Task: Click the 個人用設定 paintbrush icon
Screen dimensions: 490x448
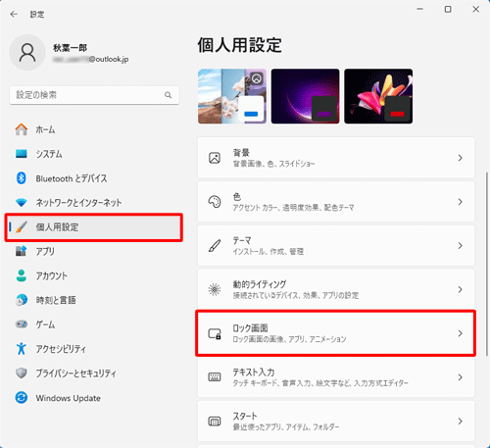Action: tap(22, 226)
